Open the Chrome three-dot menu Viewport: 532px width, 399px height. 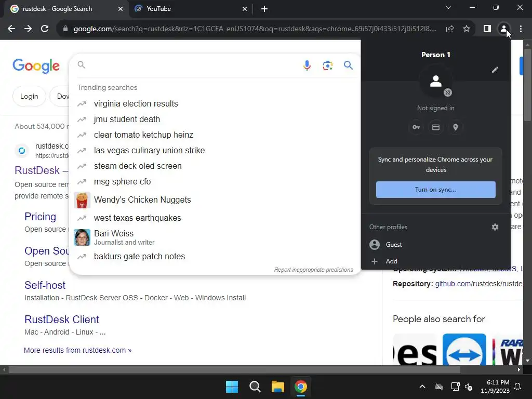click(x=521, y=29)
